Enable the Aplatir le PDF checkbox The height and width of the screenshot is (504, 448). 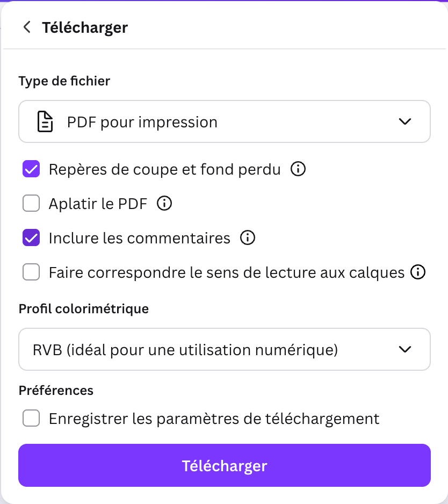coord(31,204)
